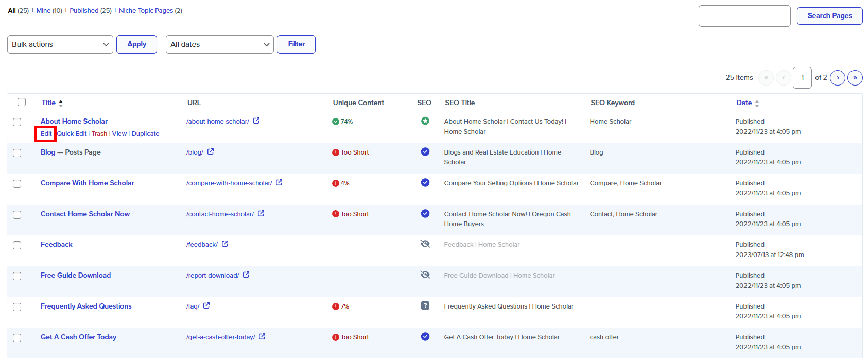
Task: Check the box for About Home Scholar
Action: [x=17, y=122]
